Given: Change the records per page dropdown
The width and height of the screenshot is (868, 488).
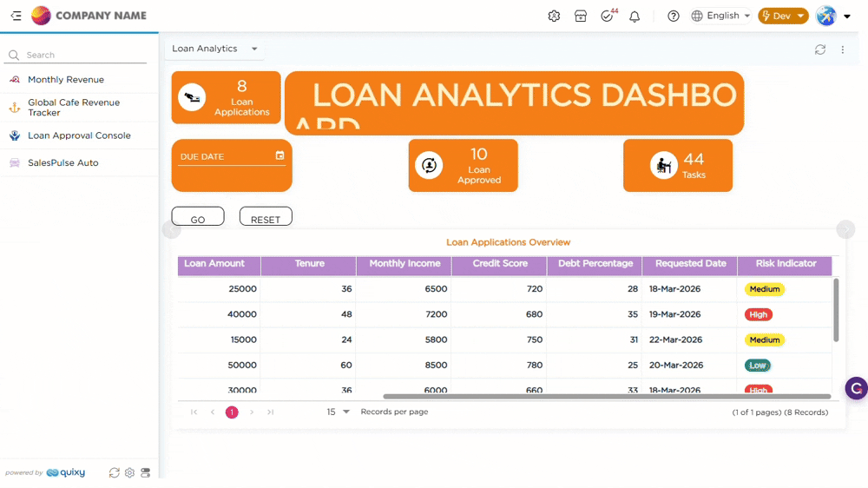Looking at the screenshot, I should pos(338,412).
